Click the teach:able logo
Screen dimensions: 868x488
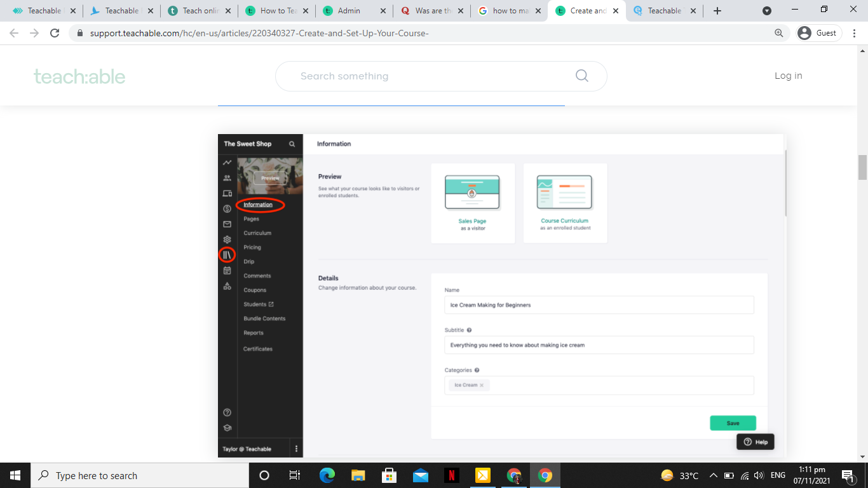(79, 77)
